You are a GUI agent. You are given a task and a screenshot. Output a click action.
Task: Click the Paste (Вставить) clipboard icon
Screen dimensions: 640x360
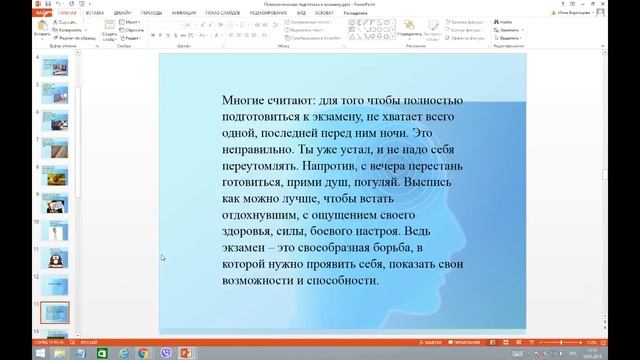coord(42,26)
